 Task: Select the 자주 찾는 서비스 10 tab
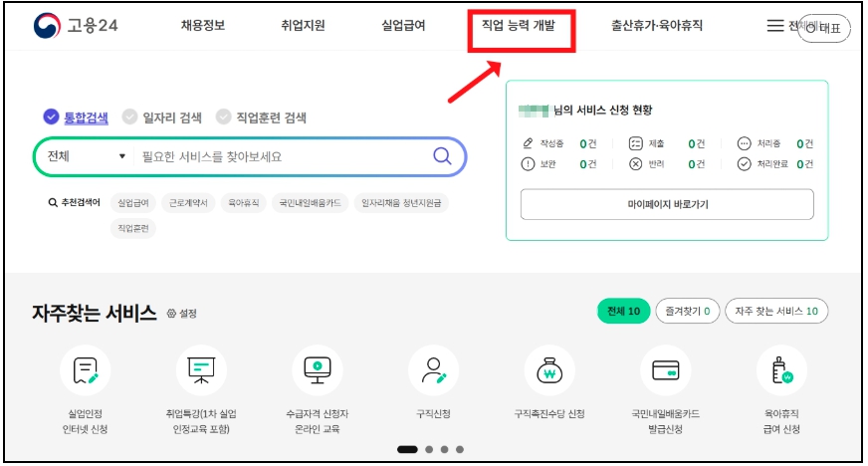point(776,311)
